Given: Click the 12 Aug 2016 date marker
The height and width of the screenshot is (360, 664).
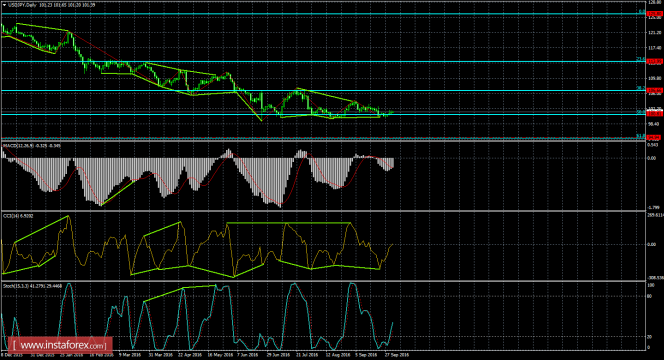Looking at the screenshot, I should pyautogui.click(x=337, y=355).
